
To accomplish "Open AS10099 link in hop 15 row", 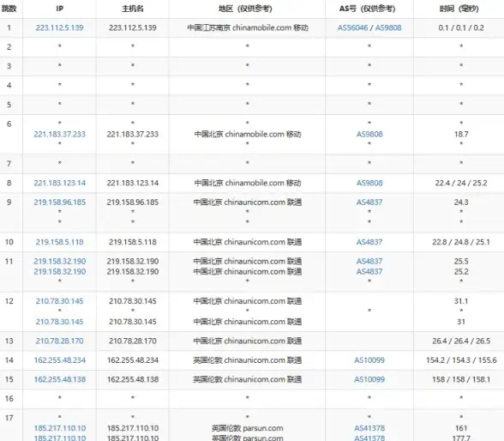I will (369, 379).
